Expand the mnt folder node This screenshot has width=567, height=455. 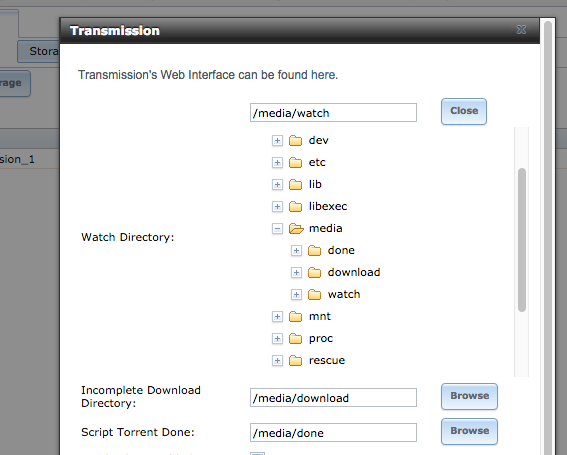[x=277, y=317]
